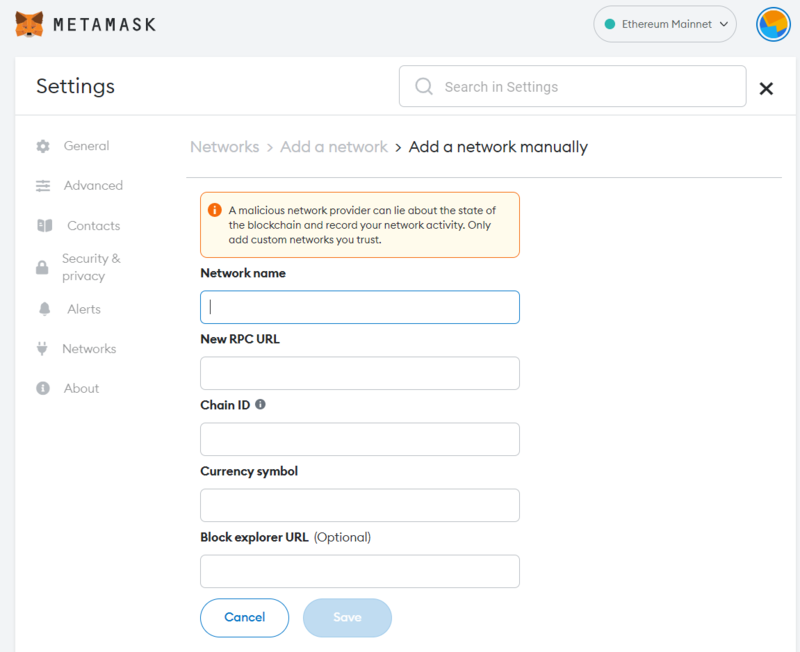Click the Chain ID info tooltip icon
The width and height of the screenshot is (800, 652).
[261, 404]
